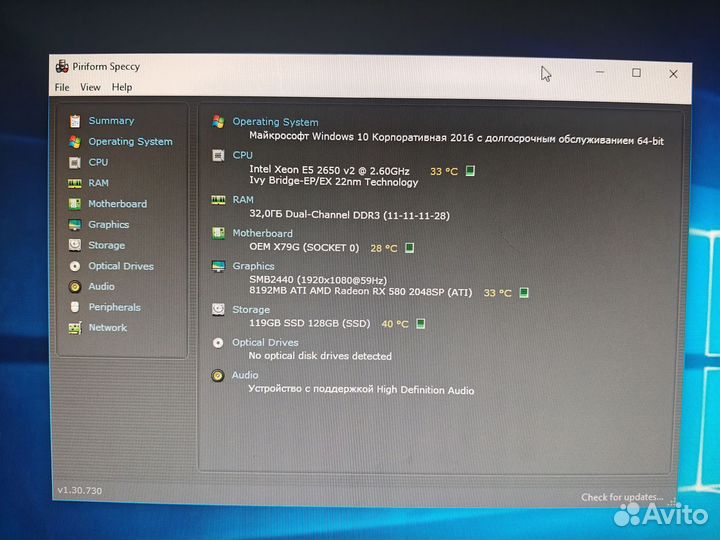This screenshot has width=720, height=540.
Task: Click the Peripherals mouse icon in sidebar
Action: [x=75, y=307]
